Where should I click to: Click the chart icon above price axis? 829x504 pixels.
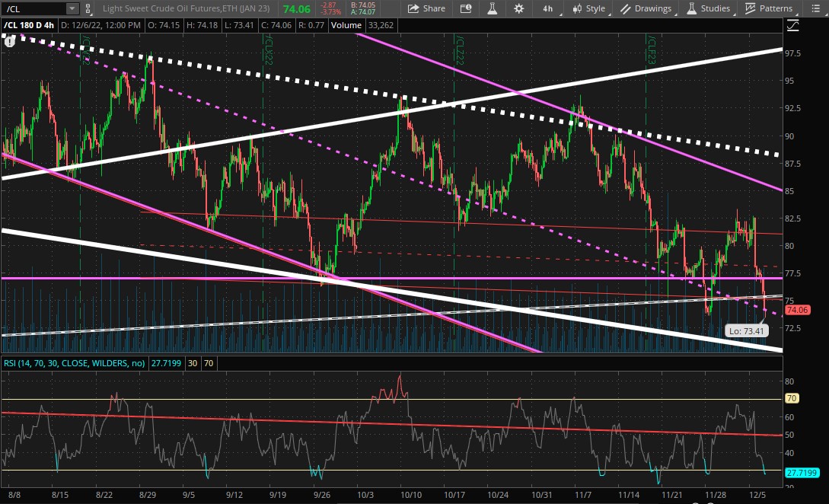793,25
